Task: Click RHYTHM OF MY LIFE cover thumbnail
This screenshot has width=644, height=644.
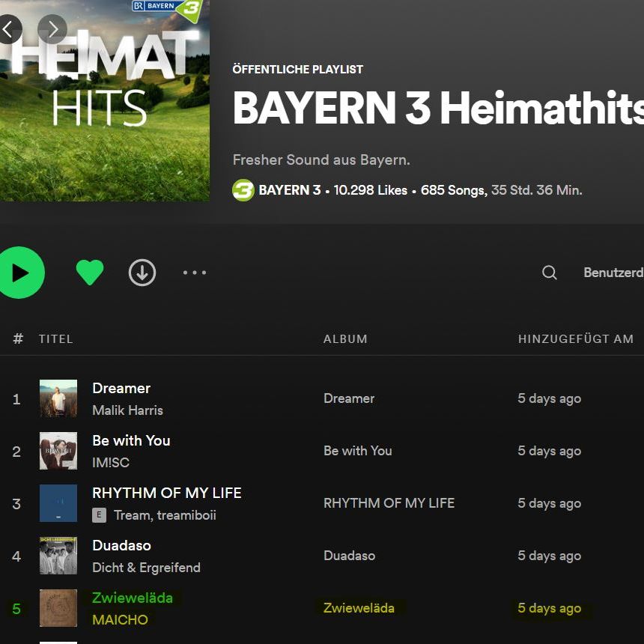Action: point(58,503)
